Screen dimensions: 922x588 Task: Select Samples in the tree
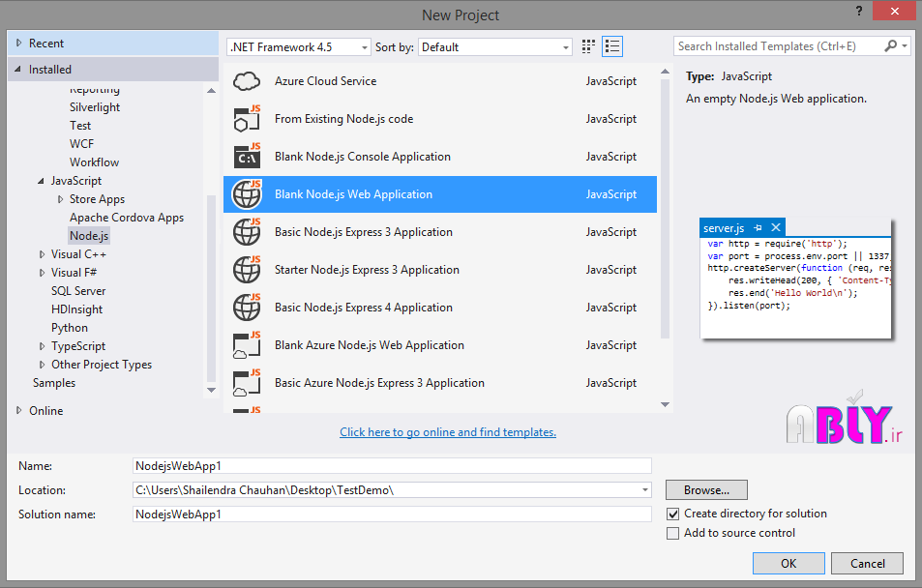coord(54,383)
